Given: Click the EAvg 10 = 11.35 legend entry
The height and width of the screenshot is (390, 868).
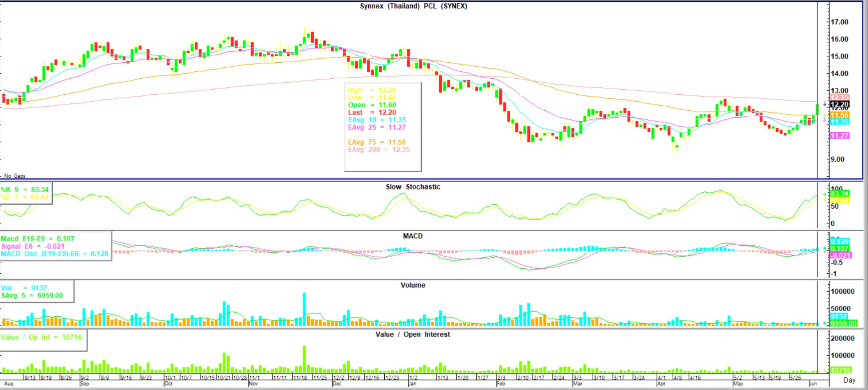Looking at the screenshot, I should tap(377, 120).
